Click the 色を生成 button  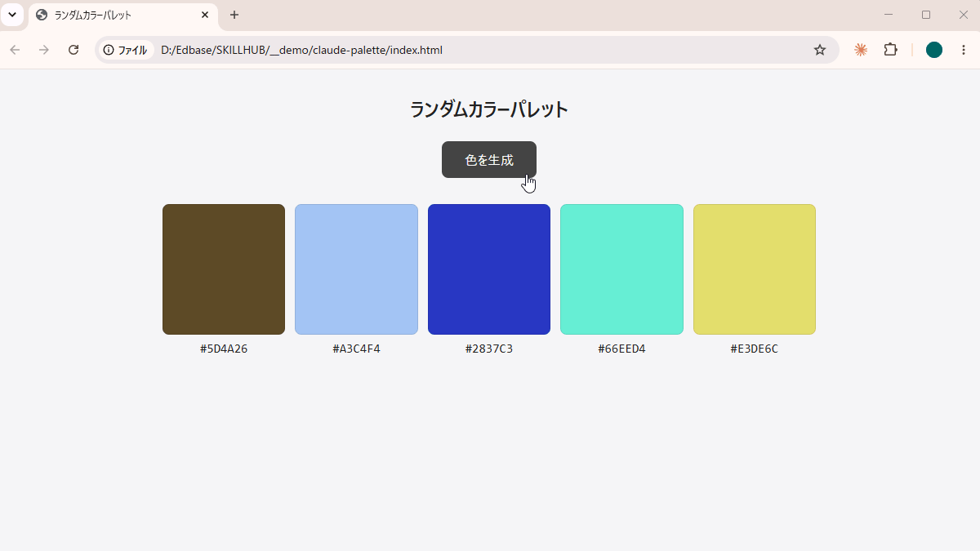[x=489, y=159]
